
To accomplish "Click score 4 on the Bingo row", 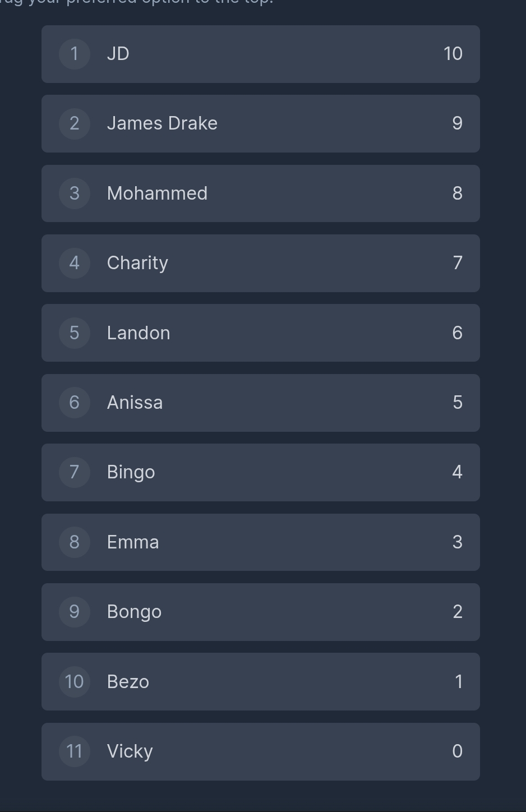I will click(x=457, y=472).
